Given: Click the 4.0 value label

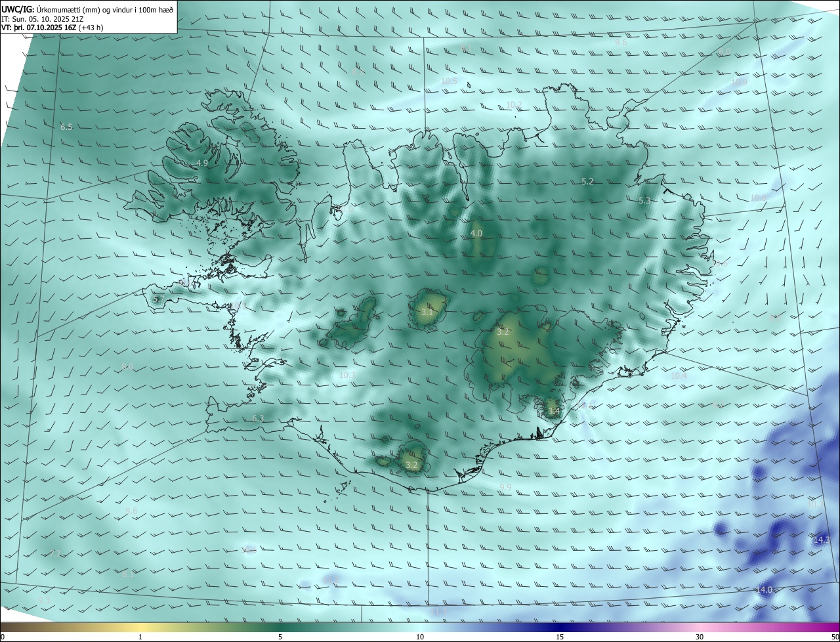Looking at the screenshot, I should (476, 233).
